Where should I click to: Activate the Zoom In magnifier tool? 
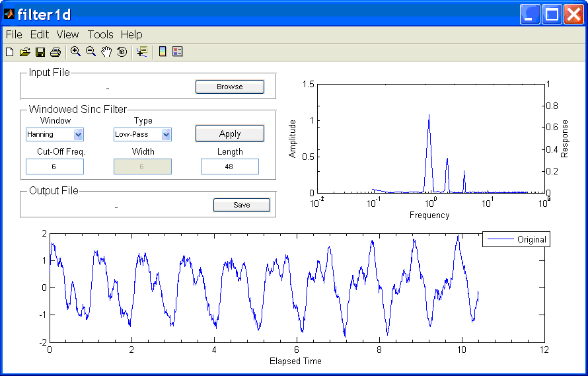76,52
